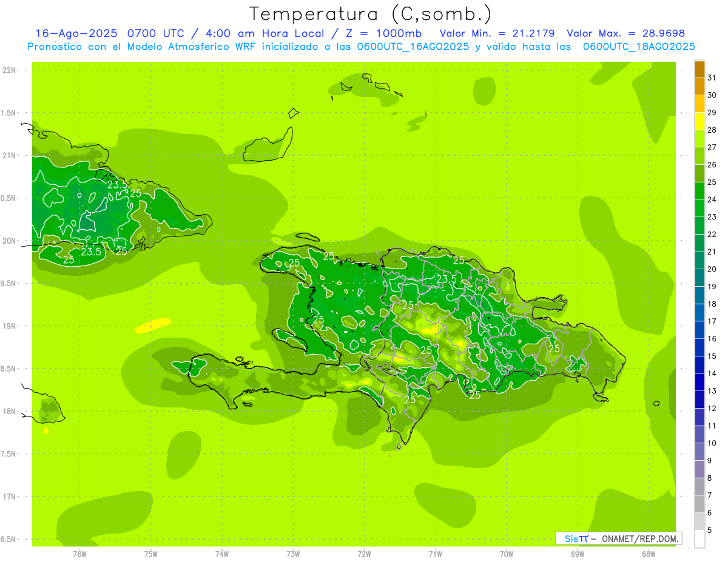Click the 21N latitude axis label

click(9, 156)
